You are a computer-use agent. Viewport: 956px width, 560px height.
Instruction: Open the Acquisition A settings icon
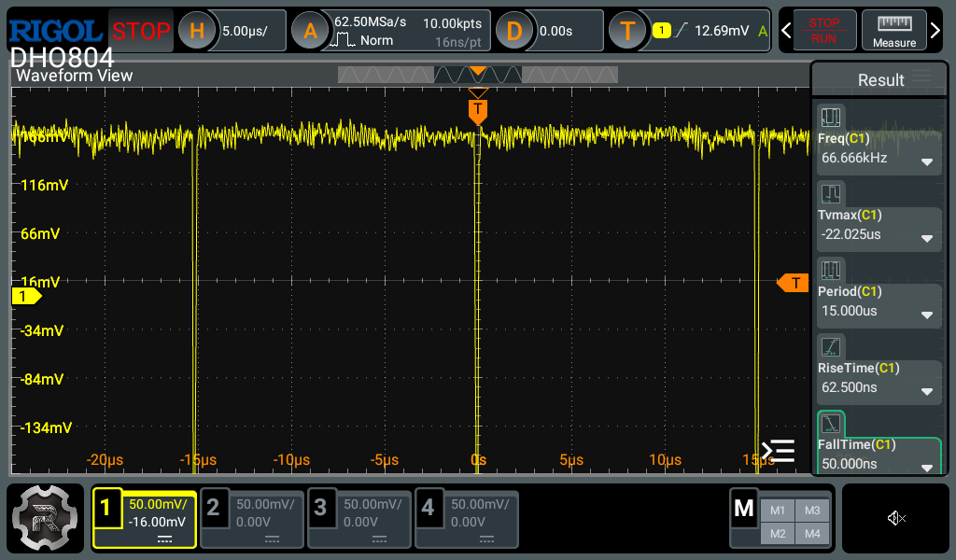(310, 31)
